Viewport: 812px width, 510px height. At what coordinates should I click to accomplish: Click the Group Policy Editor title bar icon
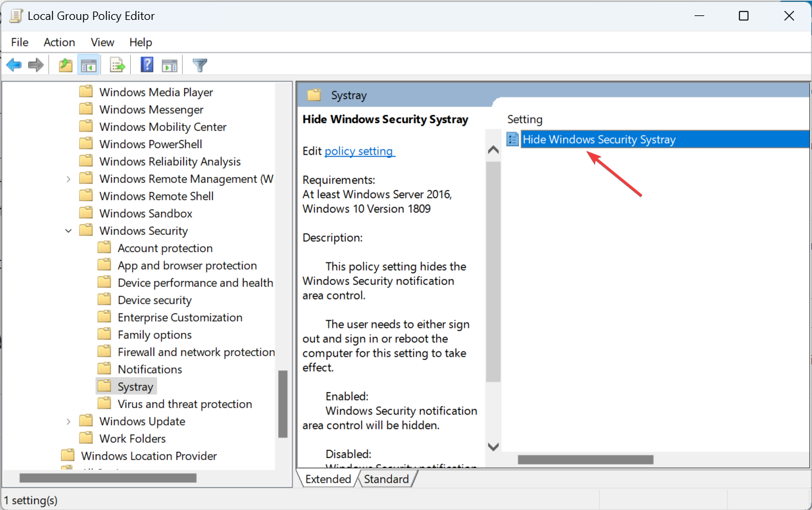coord(16,15)
